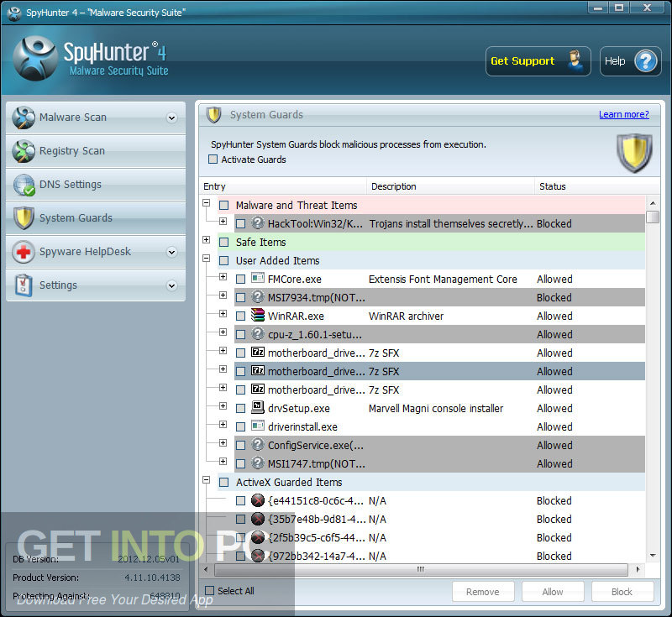Check the ActiveX Guarded Items checkbox

point(223,483)
